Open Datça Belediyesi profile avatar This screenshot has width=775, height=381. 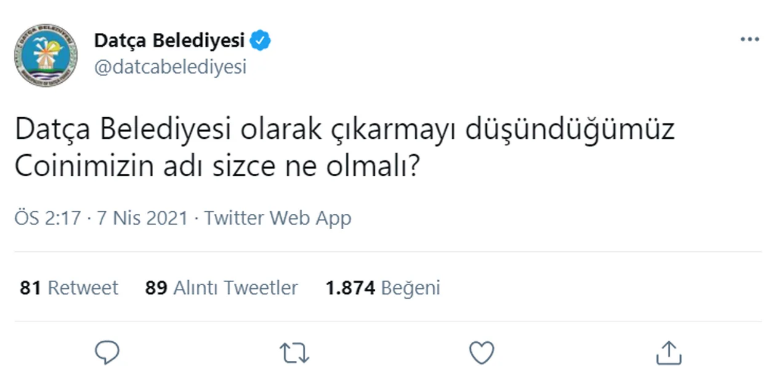(45, 55)
